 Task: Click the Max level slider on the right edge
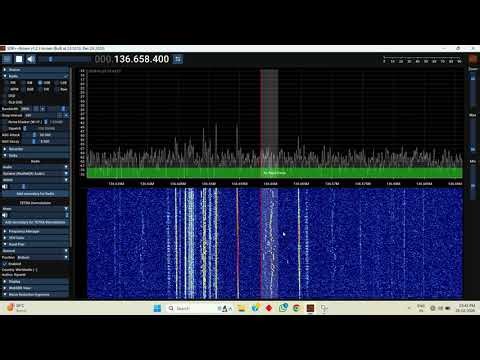pyautogui.click(x=473, y=137)
